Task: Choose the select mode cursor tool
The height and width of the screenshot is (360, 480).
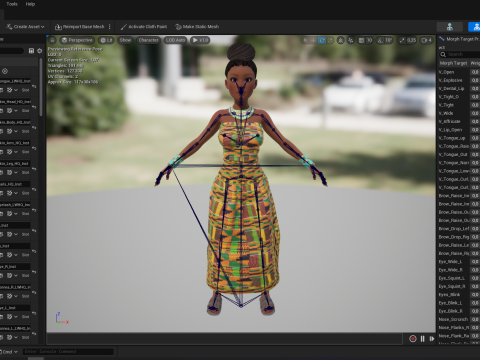Action: [305, 40]
